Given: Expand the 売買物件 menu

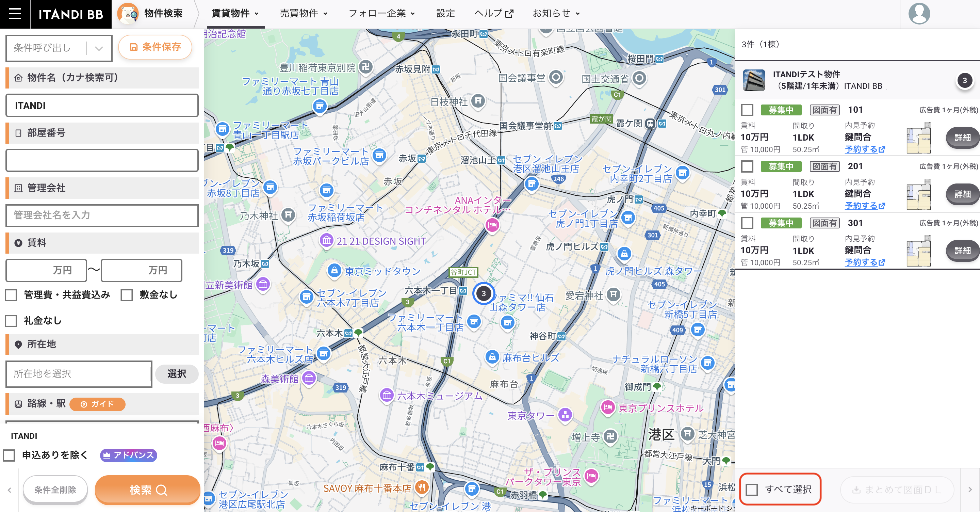Looking at the screenshot, I should tap(304, 14).
